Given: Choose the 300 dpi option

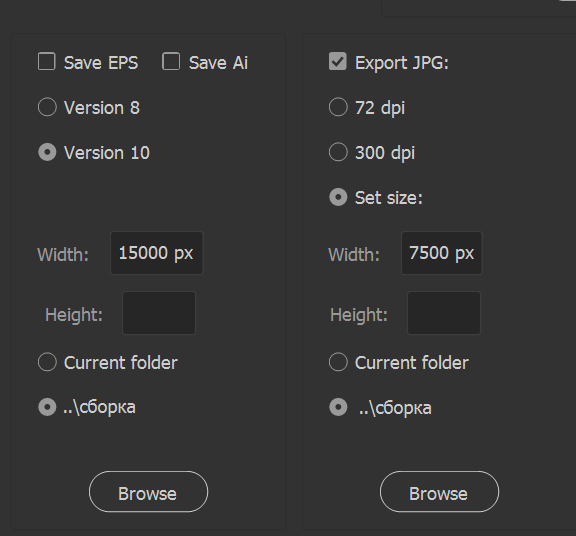Looking at the screenshot, I should click(x=338, y=152).
